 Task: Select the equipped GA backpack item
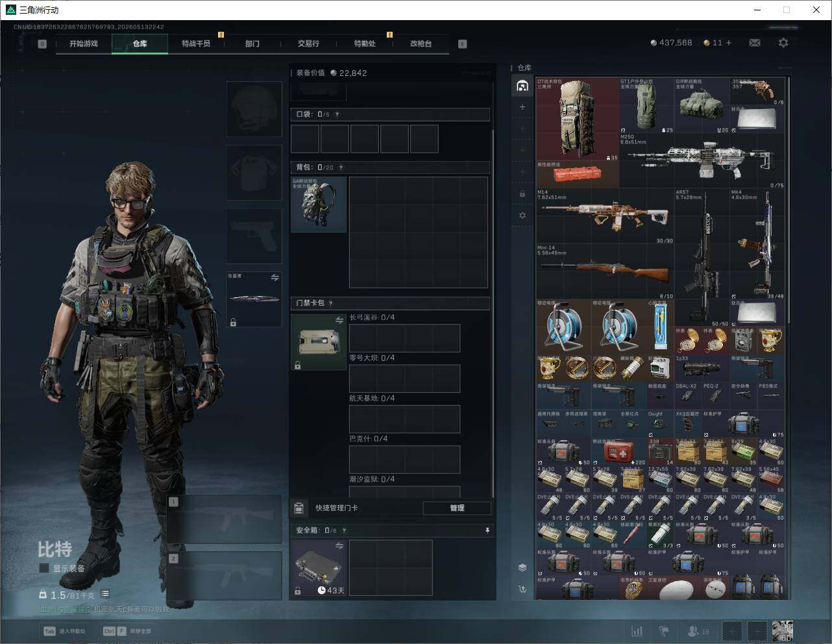pos(319,204)
